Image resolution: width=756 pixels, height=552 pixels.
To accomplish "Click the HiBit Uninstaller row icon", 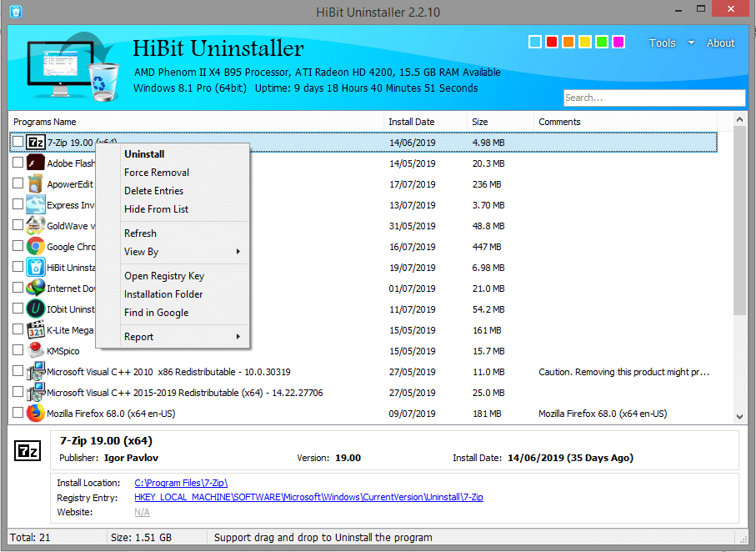I will pos(36,268).
